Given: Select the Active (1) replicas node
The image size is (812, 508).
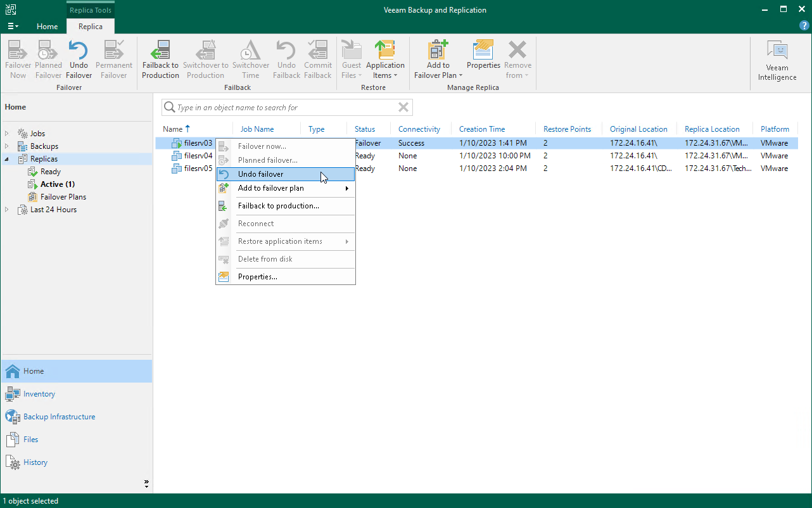Looking at the screenshot, I should click(x=58, y=184).
